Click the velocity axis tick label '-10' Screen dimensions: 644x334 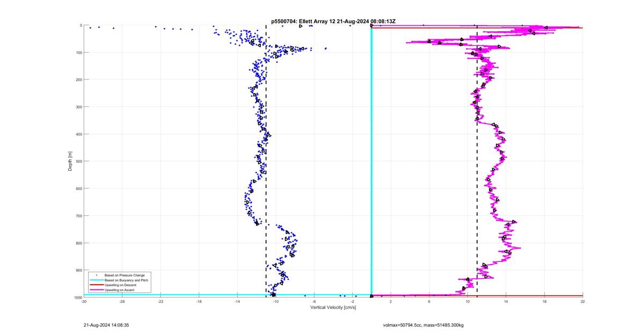[x=276, y=301]
